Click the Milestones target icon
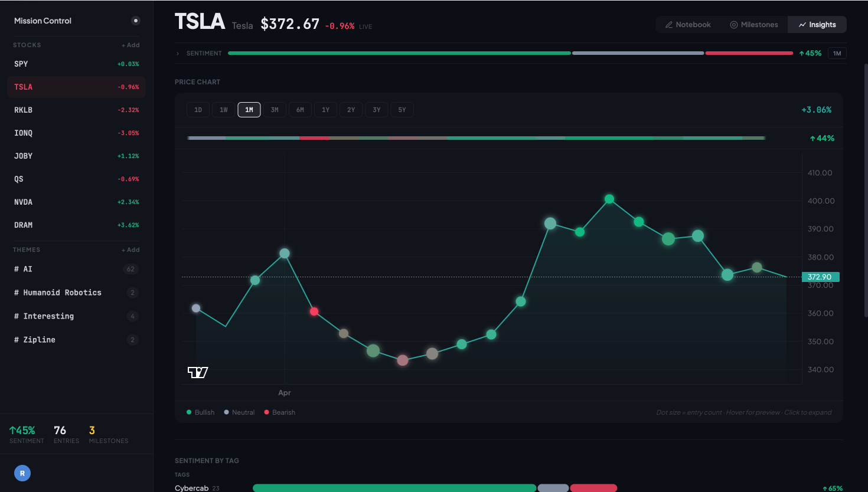This screenshot has width=868, height=492. [734, 25]
